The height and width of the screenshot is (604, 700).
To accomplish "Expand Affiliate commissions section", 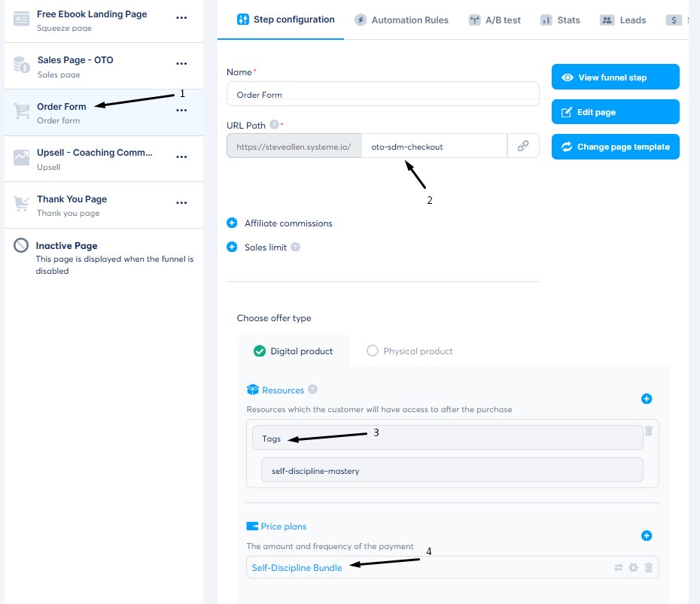I will pyautogui.click(x=280, y=223).
